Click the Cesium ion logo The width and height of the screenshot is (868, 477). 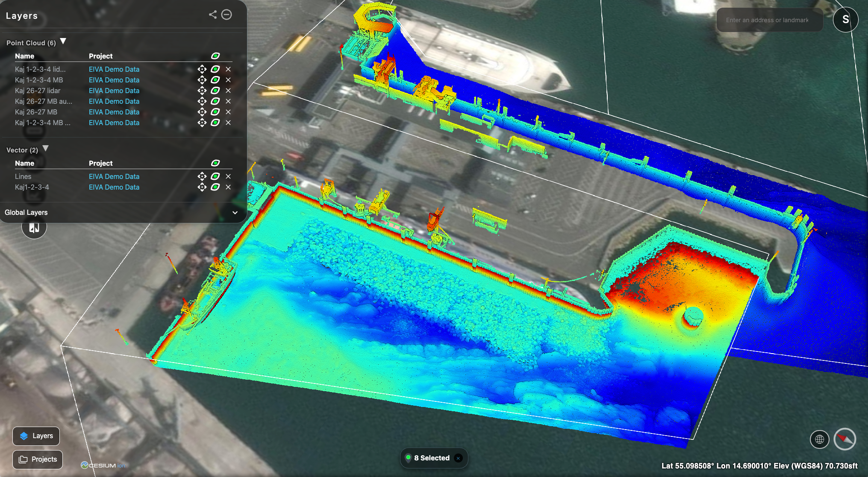click(103, 465)
